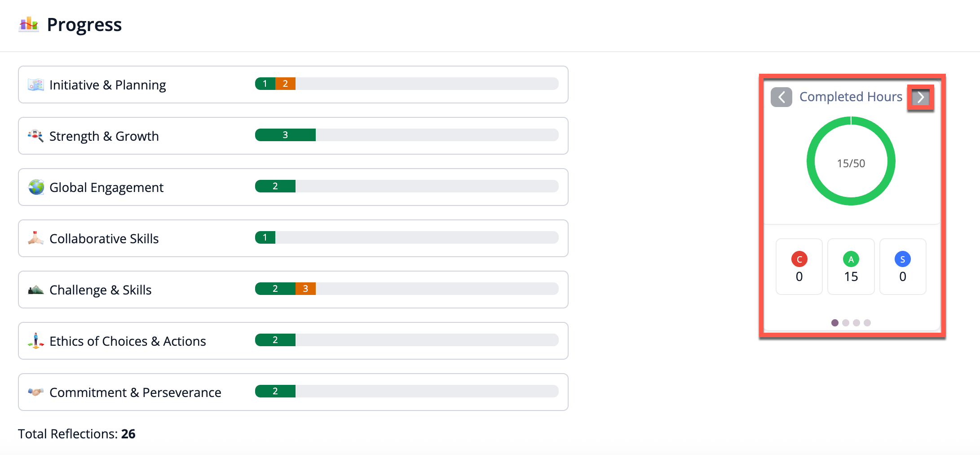Click the Progress bar chart icon
The width and height of the screenshot is (980, 455).
[x=29, y=24]
